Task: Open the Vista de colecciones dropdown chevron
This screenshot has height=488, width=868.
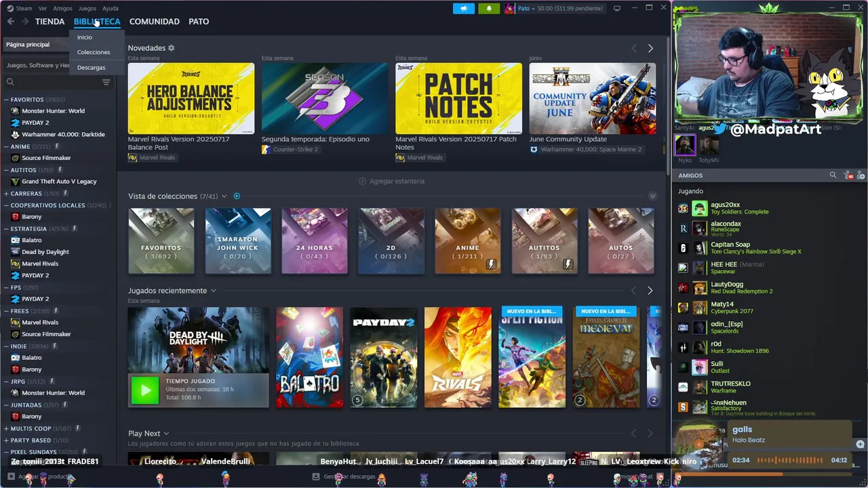Action: 224,197
